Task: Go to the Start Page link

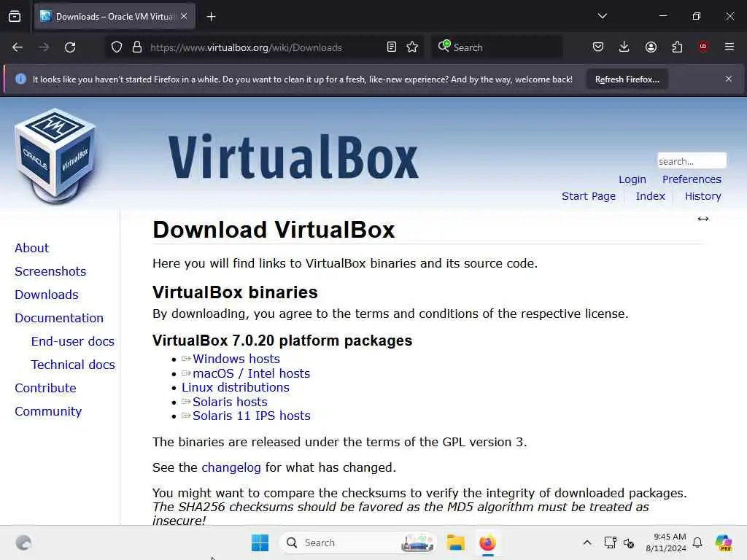Action: pyautogui.click(x=589, y=196)
